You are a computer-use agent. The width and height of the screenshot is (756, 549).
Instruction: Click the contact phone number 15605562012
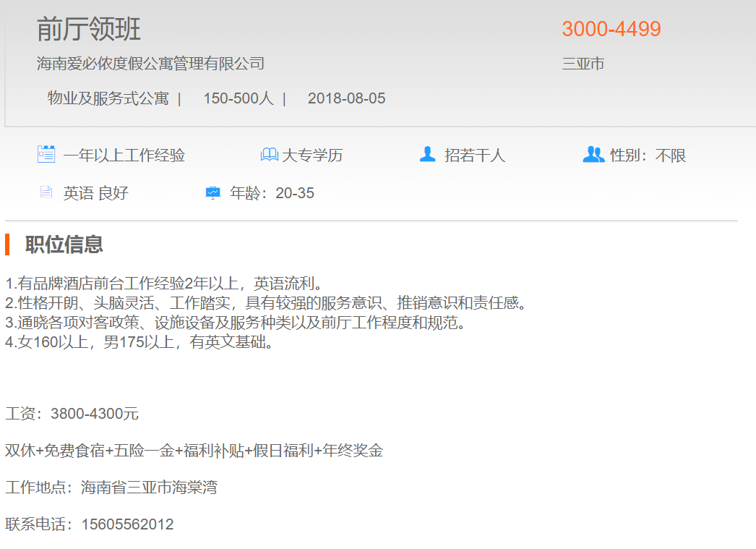tap(127, 524)
